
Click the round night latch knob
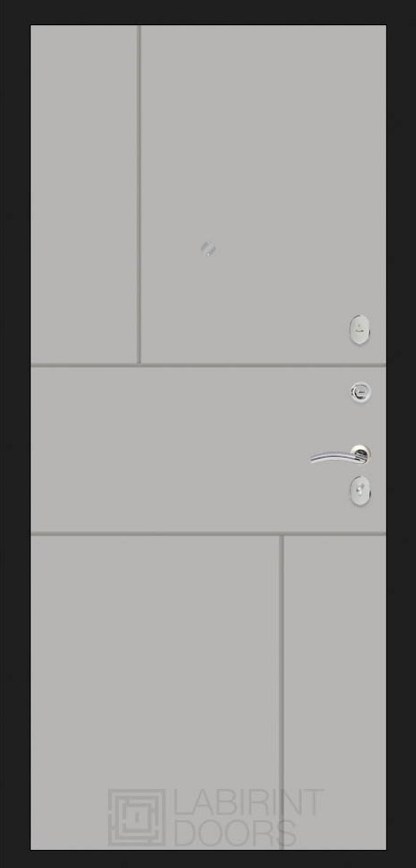[360, 392]
